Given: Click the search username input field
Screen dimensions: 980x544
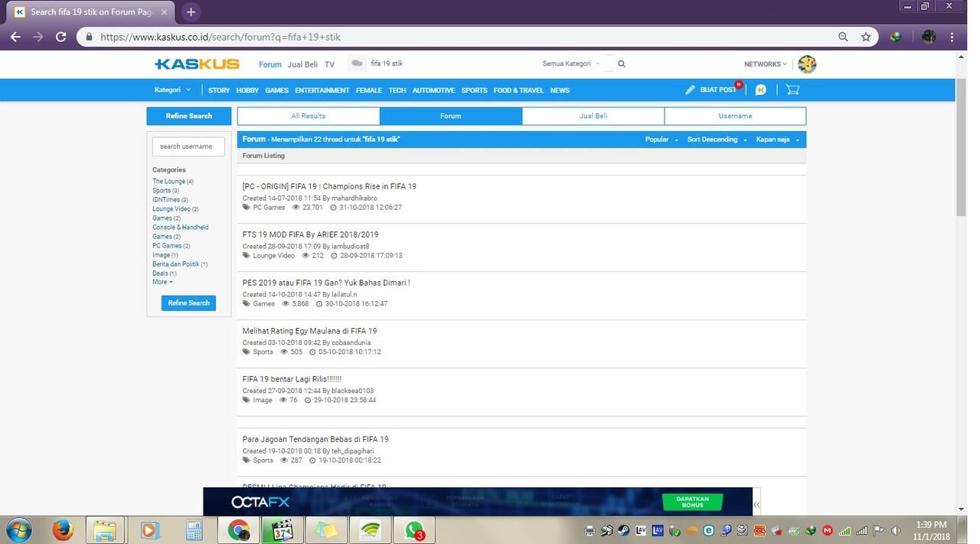Looking at the screenshot, I should (x=188, y=146).
